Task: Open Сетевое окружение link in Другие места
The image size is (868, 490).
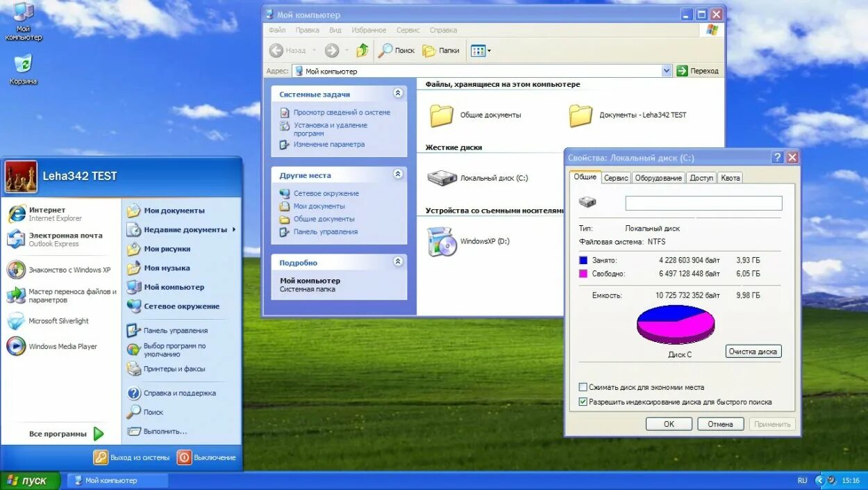Action: pos(326,193)
